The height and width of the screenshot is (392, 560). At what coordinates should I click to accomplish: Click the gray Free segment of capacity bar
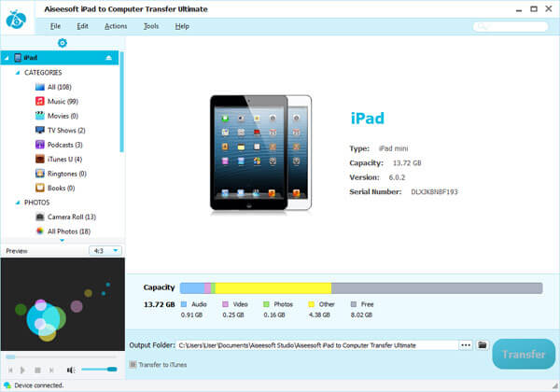click(437, 288)
